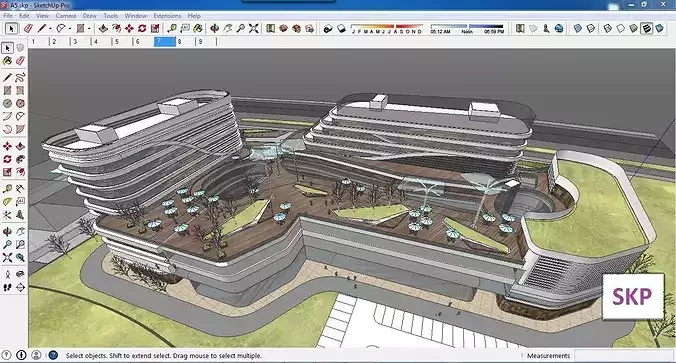676x363 pixels.
Task: Activate the Follow Me tool in the left palette
Action: tap(20, 159)
